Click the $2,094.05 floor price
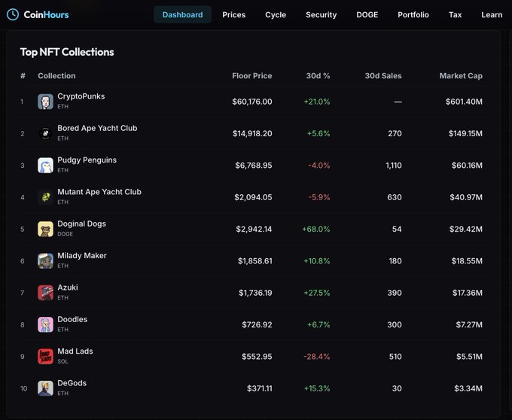512x420 pixels. (253, 197)
